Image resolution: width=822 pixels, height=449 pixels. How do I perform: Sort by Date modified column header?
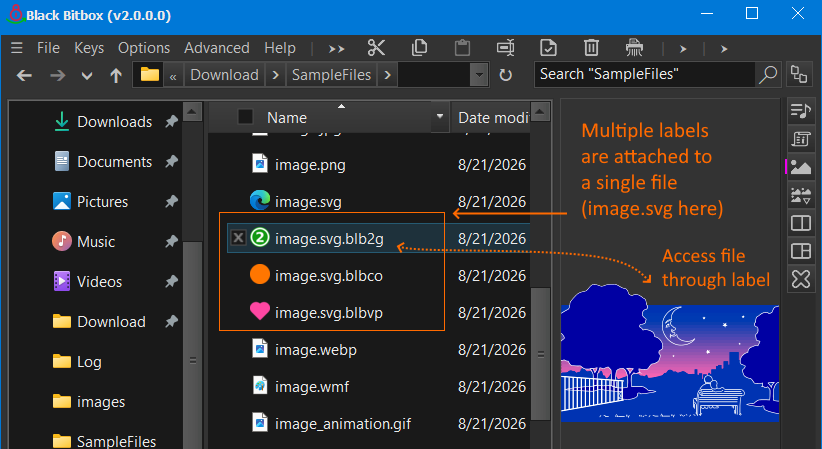click(493, 117)
